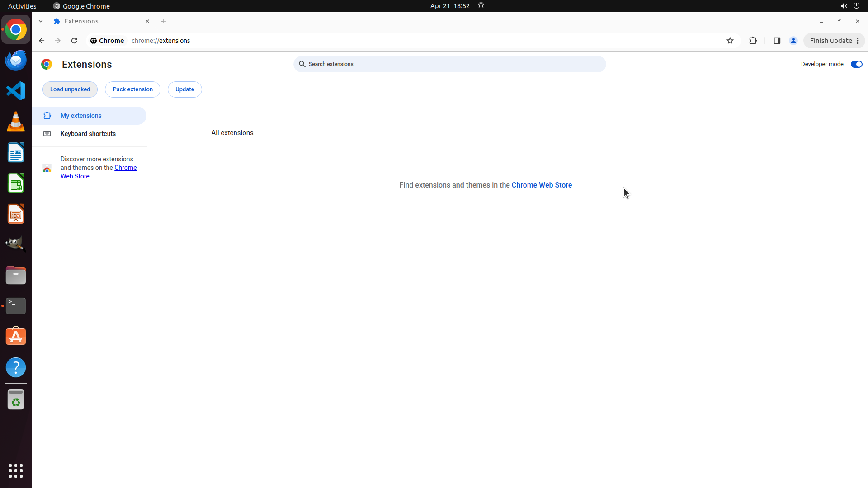Screen dimensions: 868x488
Task: Click the back navigation arrow
Action: (42, 41)
